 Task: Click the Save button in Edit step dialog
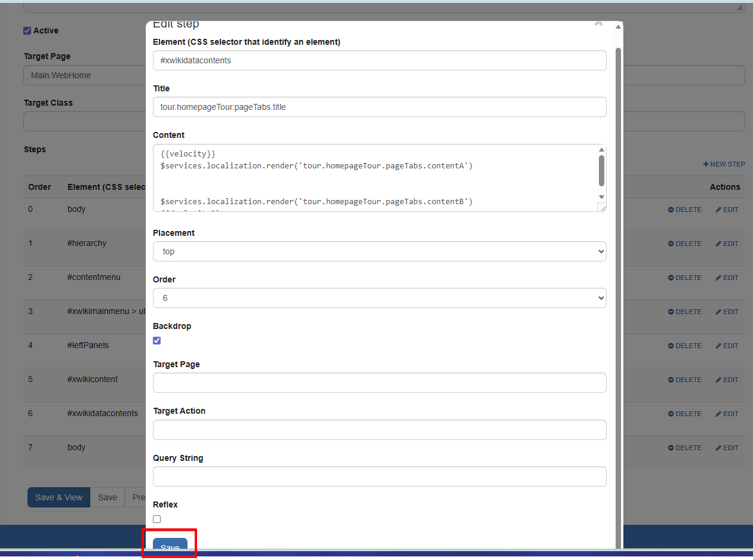click(170, 546)
